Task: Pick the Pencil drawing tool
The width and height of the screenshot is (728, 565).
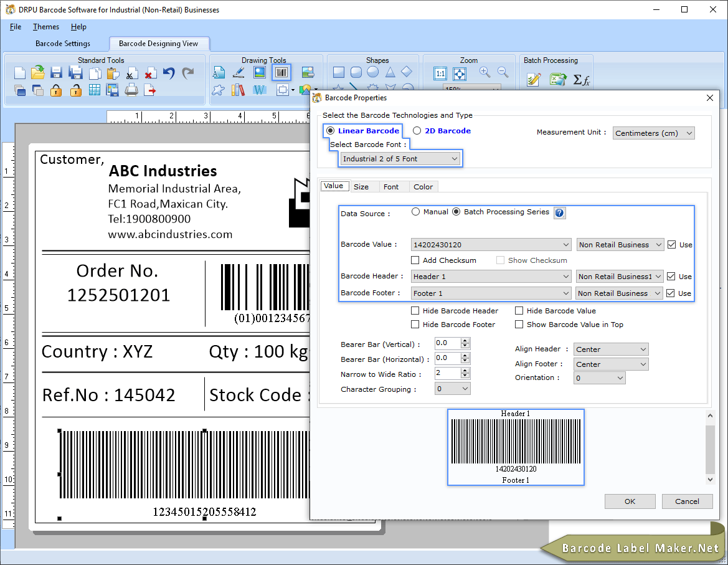Action: [x=239, y=72]
